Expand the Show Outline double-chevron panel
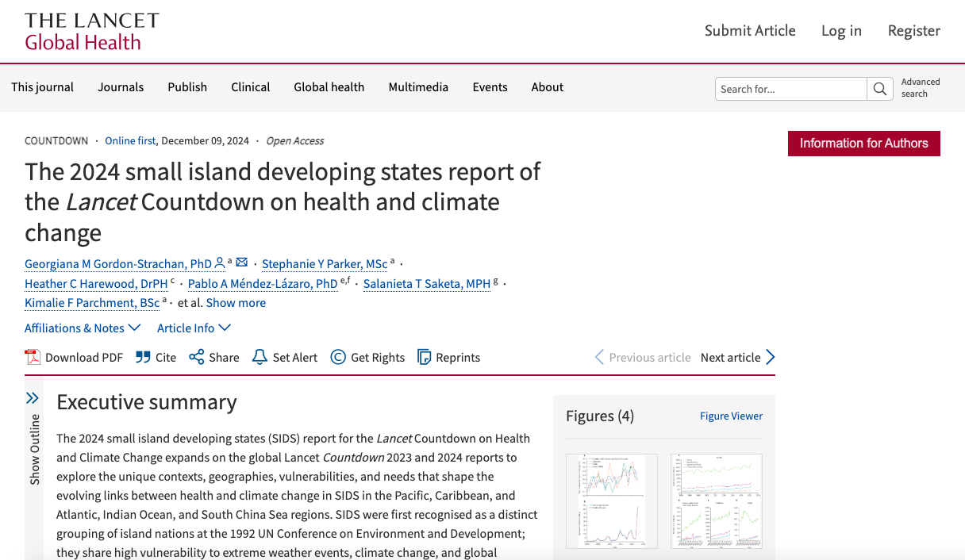965x560 pixels. tap(33, 398)
